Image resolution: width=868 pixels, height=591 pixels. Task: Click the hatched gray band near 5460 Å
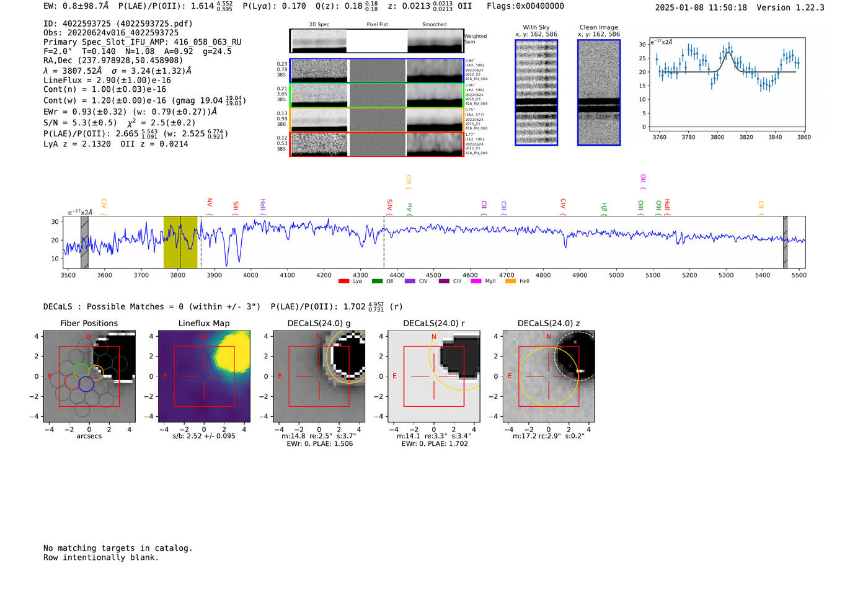785,242
